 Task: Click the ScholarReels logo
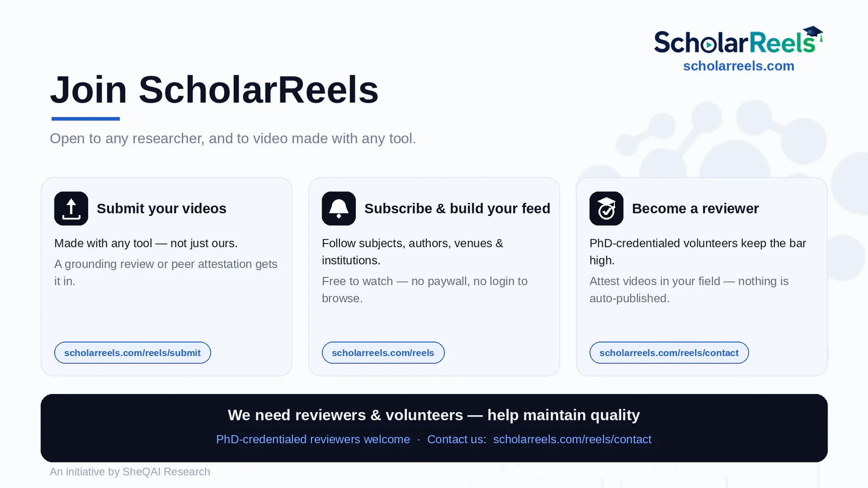(x=738, y=41)
